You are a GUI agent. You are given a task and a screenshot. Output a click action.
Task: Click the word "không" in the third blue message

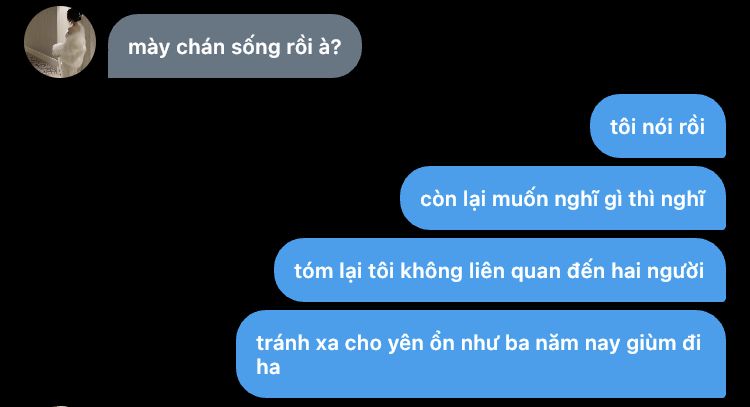pyautogui.click(x=431, y=271)
